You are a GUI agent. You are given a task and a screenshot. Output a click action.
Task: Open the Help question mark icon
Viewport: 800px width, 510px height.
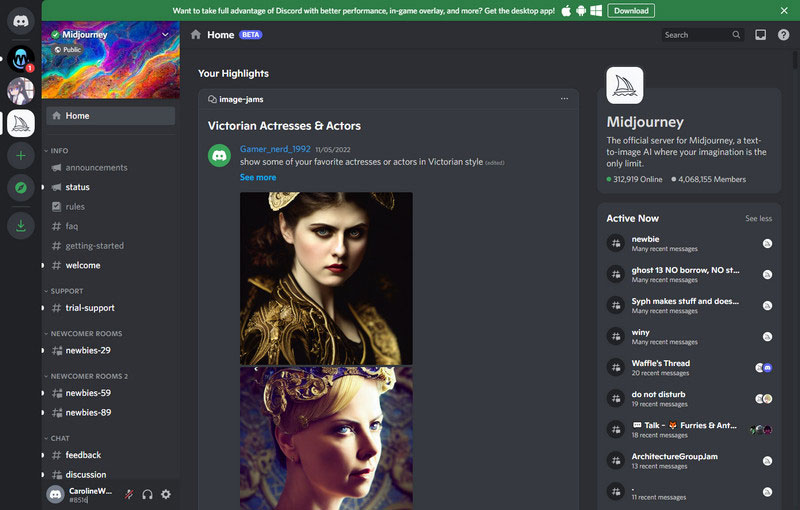point(783,35)
